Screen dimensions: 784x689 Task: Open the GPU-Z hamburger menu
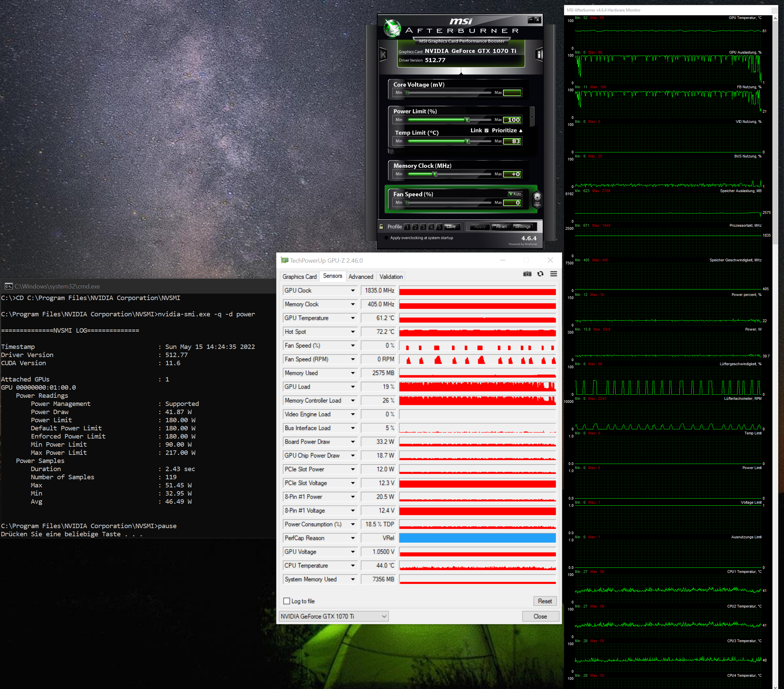[554, 274]
